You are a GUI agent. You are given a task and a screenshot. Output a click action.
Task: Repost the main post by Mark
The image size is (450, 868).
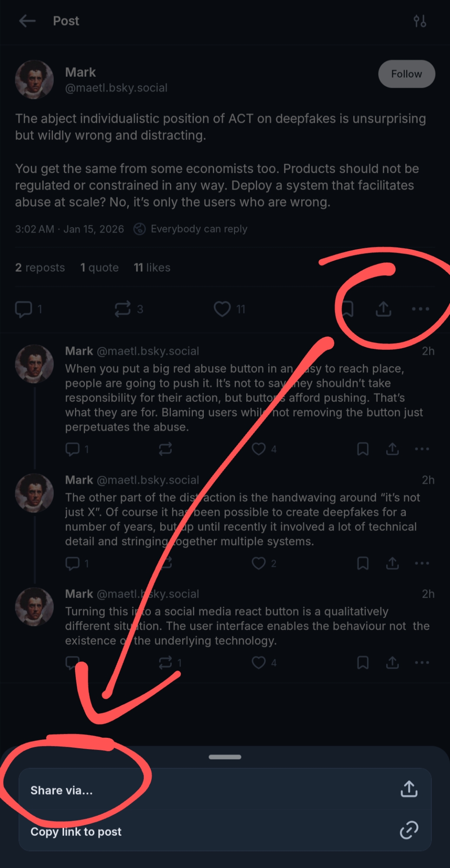click(x=123, y=309)
